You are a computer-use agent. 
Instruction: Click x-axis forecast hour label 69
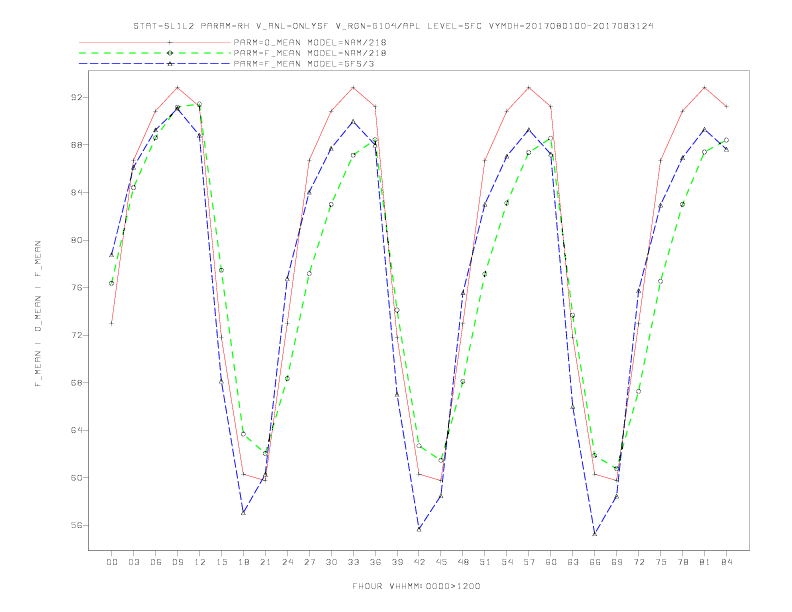pyautogui.click(x=617, y=562)
